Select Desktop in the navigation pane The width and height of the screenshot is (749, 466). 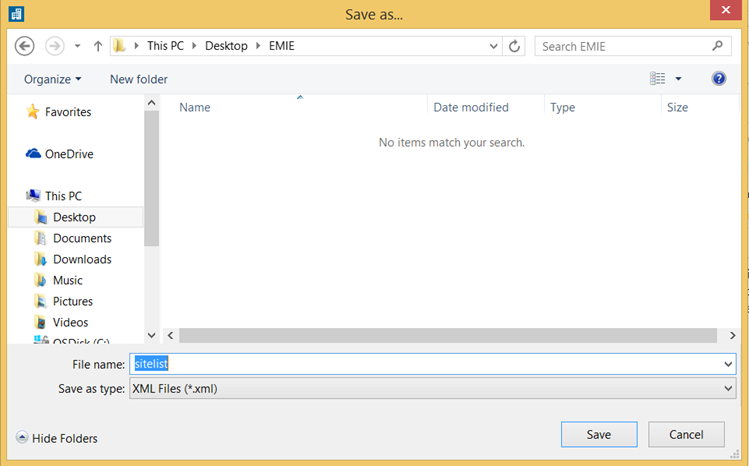[74, 217]
